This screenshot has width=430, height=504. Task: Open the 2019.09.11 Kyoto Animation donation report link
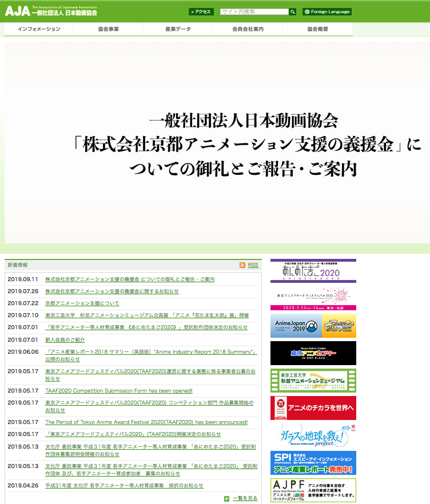(130, 279)
